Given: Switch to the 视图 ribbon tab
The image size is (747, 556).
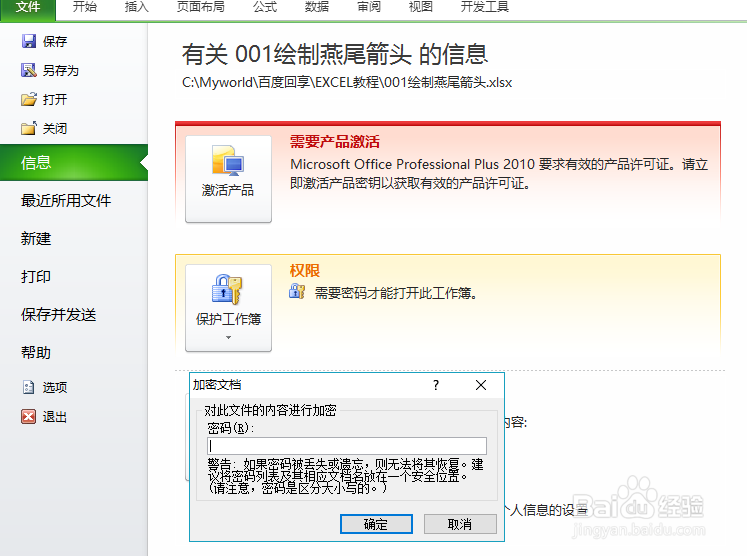Looking at the screenshot, I should [x=421, y=7].
